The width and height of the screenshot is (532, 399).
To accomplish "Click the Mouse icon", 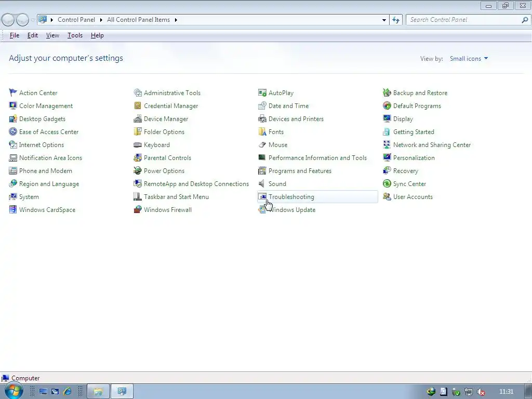I will [262, 144].
